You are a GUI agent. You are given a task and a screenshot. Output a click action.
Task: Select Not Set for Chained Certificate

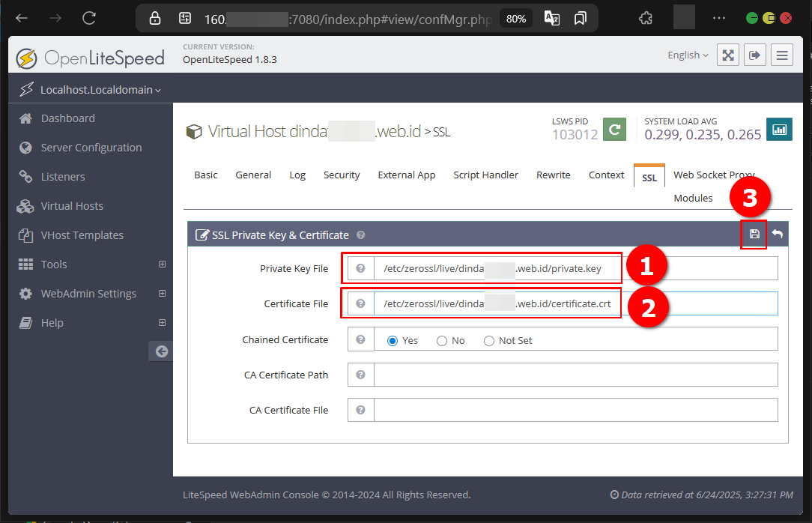(x=489, y=341)
